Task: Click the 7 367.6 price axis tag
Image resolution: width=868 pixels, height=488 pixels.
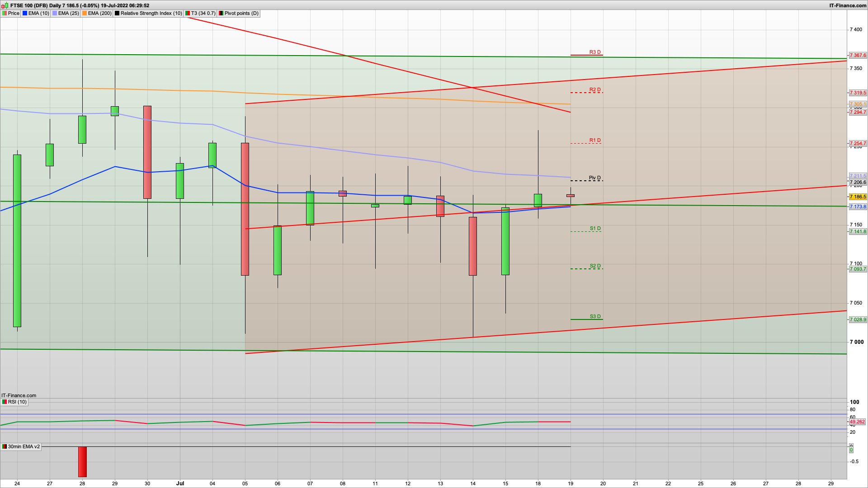Action: pyautogui.click(x=858, y=55)
